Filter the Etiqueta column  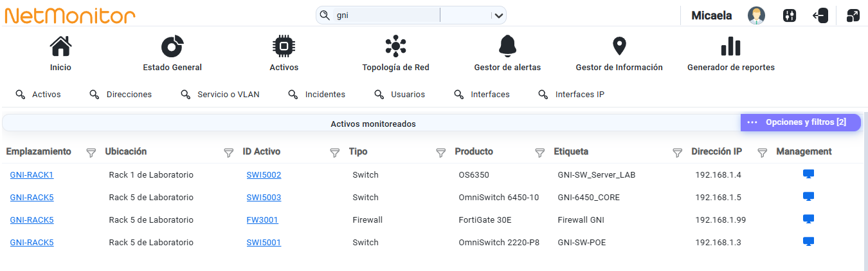click(x=677, y=153)
